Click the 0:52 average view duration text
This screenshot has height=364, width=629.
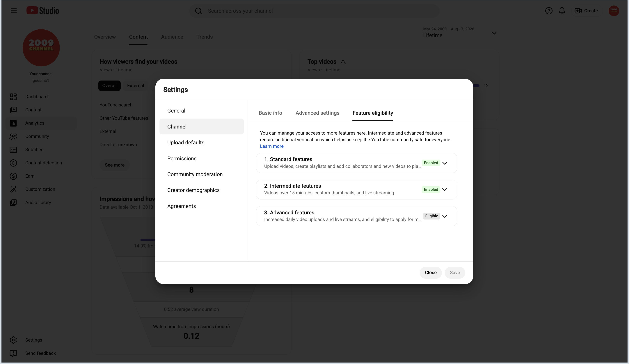coord(191,309)
